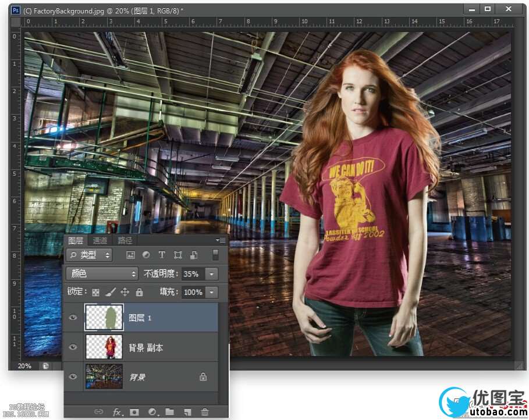Create a new layer group
Viewport: 529px width, 420px height.
[170, 412]
